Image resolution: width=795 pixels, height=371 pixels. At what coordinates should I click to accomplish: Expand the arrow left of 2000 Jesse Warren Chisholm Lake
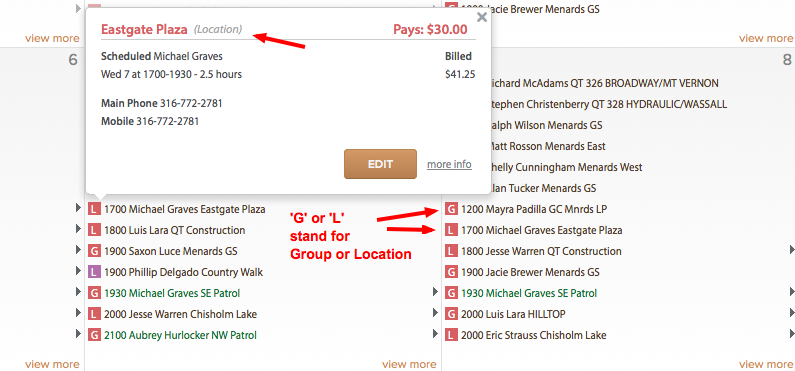[78, 313]
